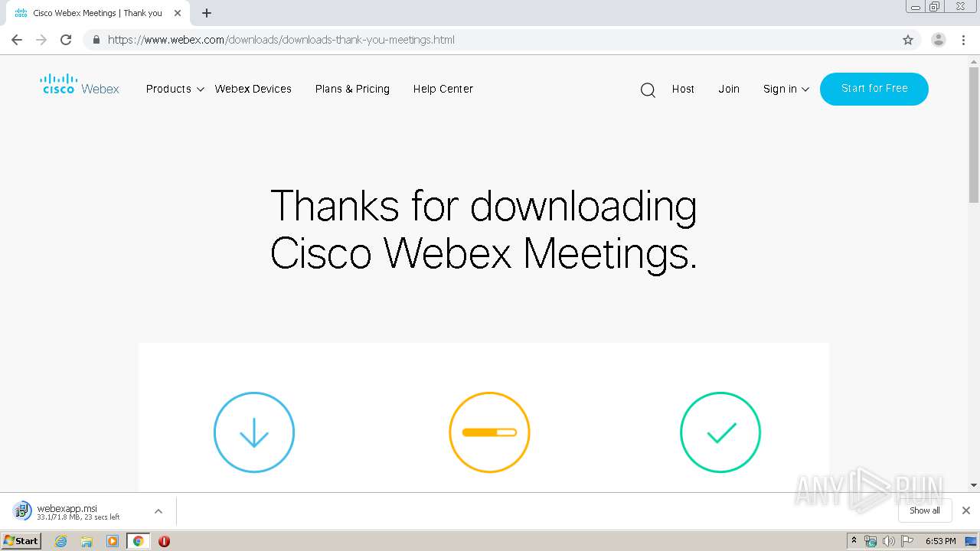Click the page vertical scrollbar thumb
This screenshot has height=551, width=980.
click(x=974, y=135)
